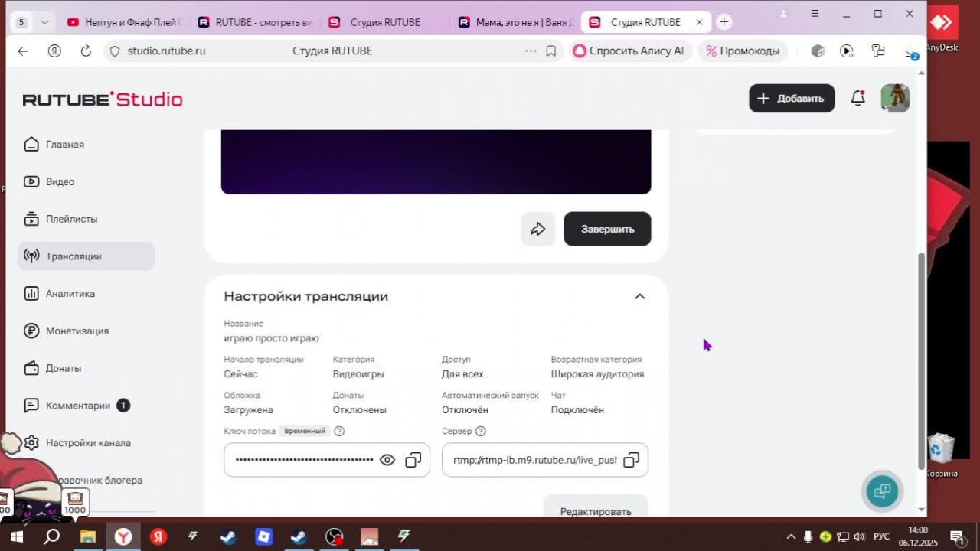Collapse the Настройки трансляции section
The image size is (980, 551).
640,296
